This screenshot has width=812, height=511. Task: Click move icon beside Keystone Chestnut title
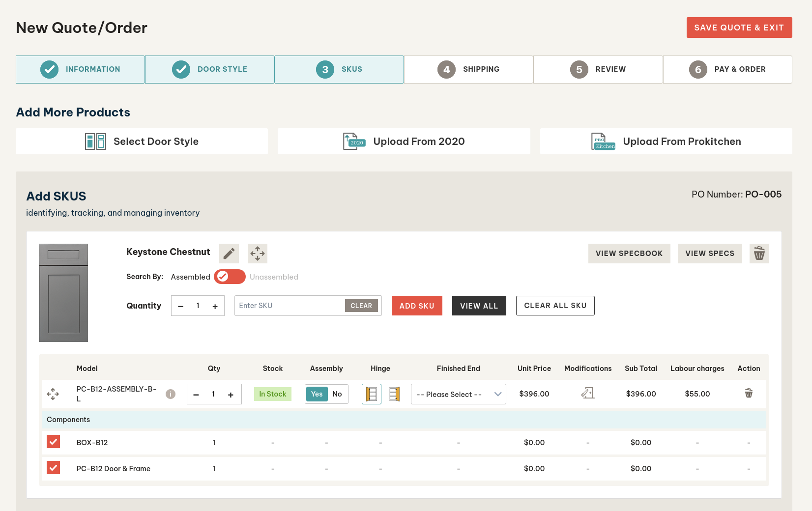coord(257,254)
